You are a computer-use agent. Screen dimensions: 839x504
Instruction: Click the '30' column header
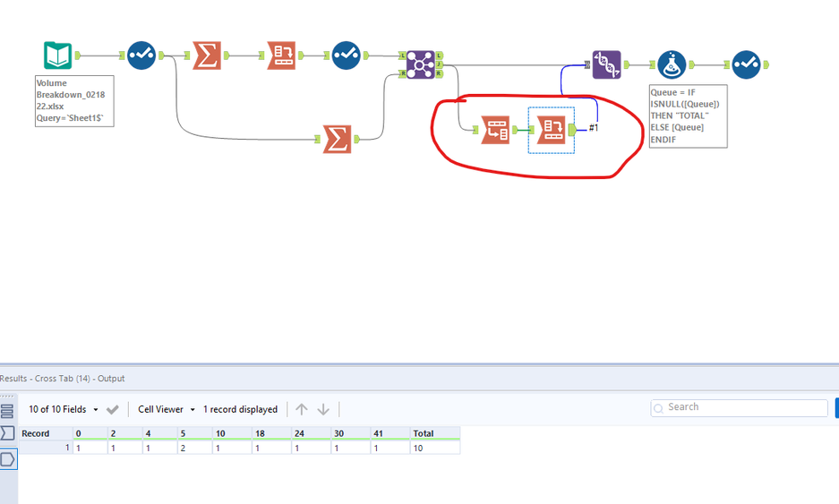[x=350, y=433]
